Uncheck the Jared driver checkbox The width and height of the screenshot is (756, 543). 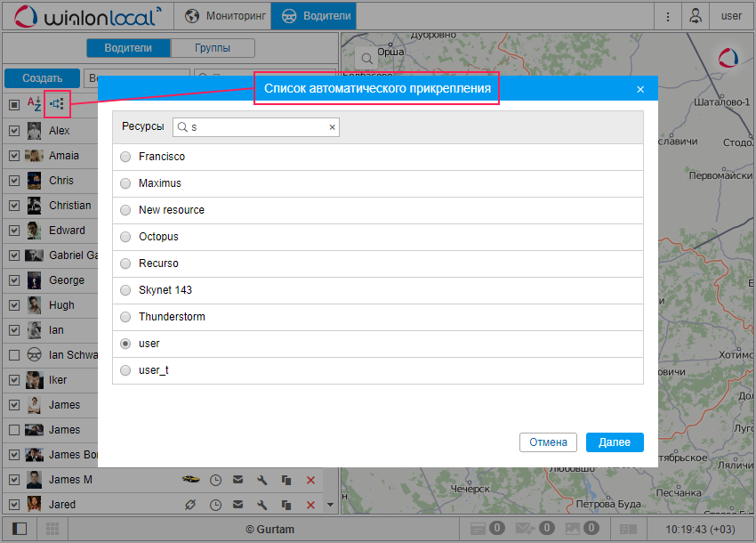(x=14, y=505)
